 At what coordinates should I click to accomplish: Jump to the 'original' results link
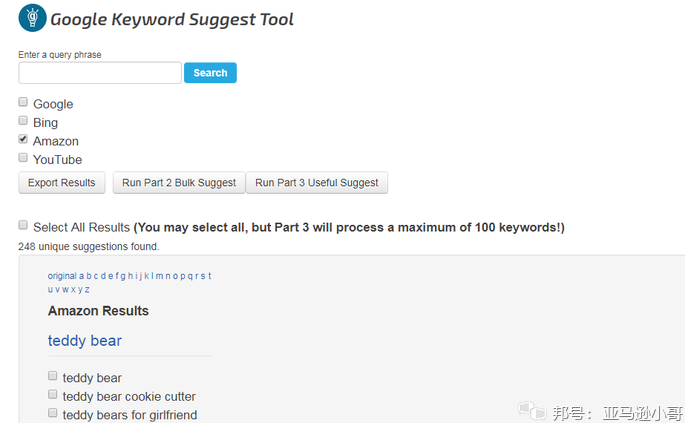[61, 276]
